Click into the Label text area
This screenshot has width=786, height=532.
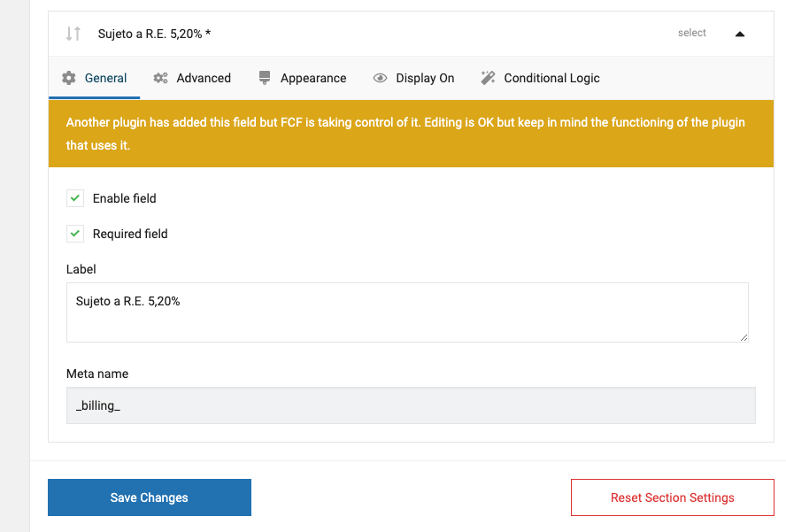pos(407,312)
